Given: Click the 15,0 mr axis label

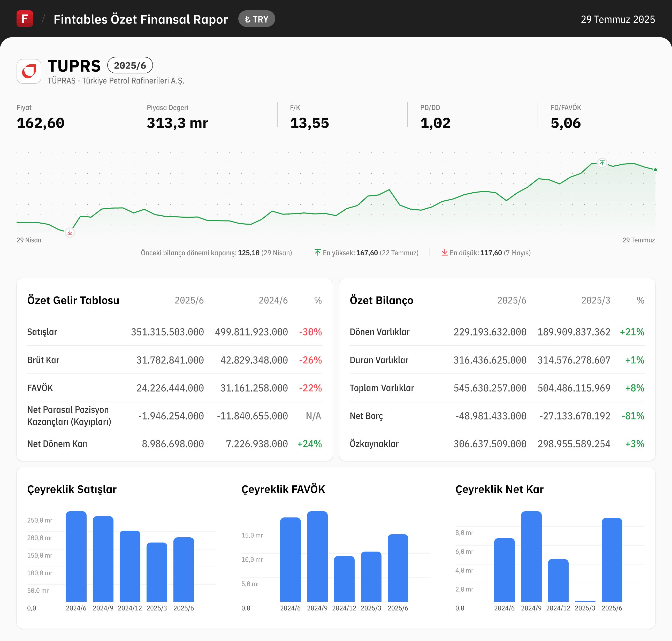Looking at the screenshot, I should tap(252, 536).
